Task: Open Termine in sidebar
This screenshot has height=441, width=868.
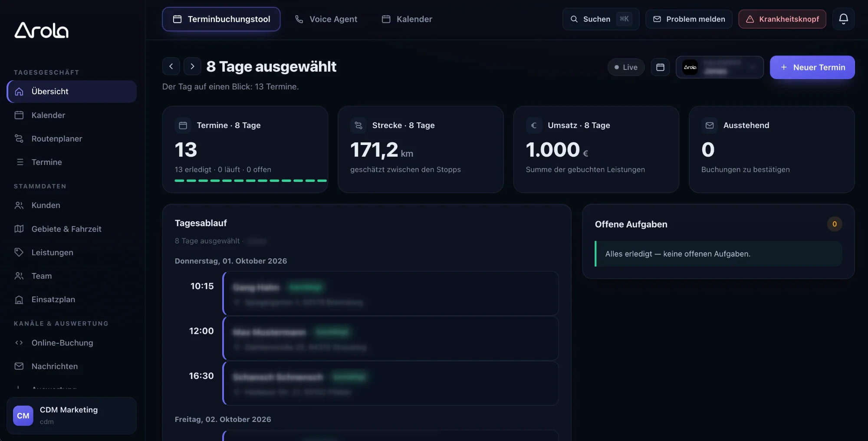Action: click(72, 162)
